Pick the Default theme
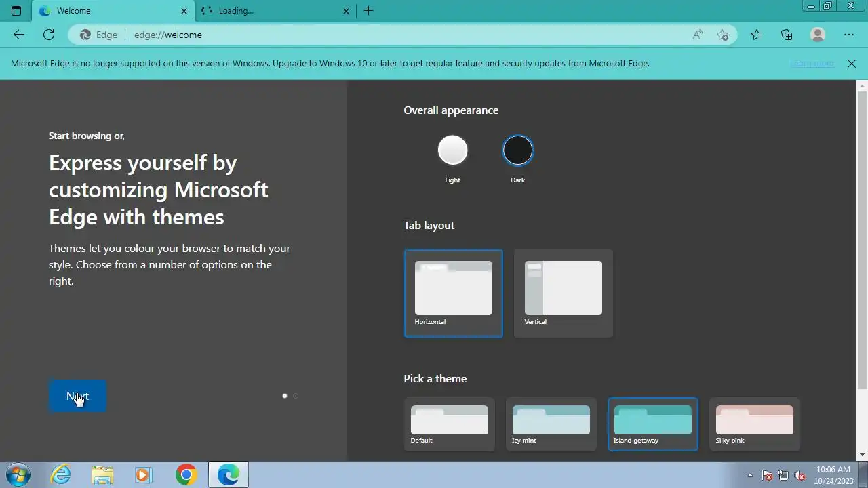The height and width of the screenshot is (488, 868). [x=450, y=424]
